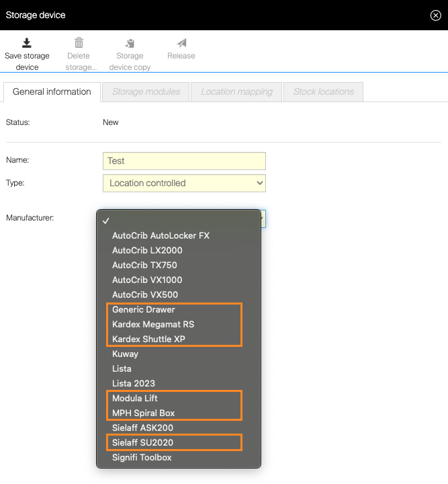This screenshot has height=484, width=448.
Task: Select Kardex Megamat RS option
Action: click(x=153, y=325)
